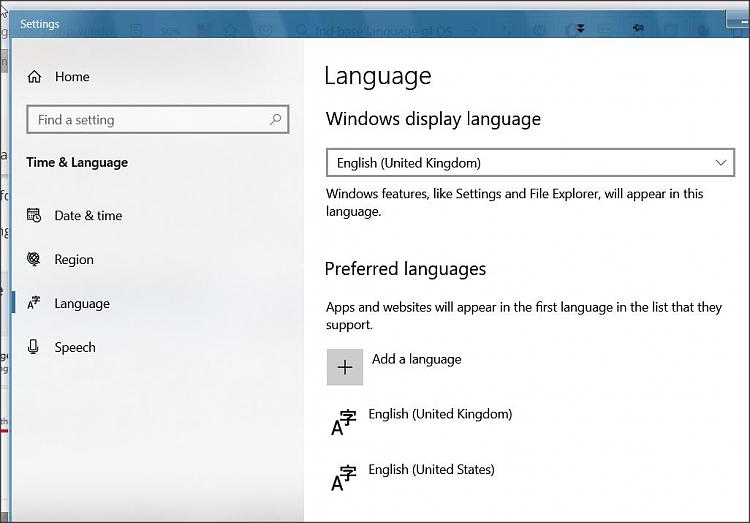This screenshot has height=523, width=750.
Task: Click the Speech microphone icon
Action: coord(33,346)
